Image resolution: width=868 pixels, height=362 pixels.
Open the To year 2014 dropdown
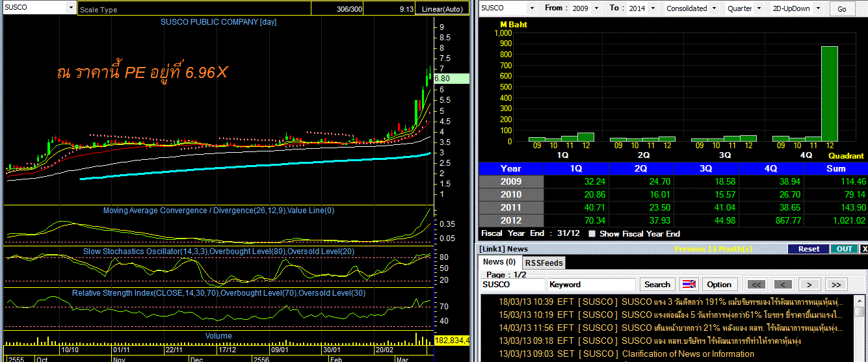click(x=653, y=8)
